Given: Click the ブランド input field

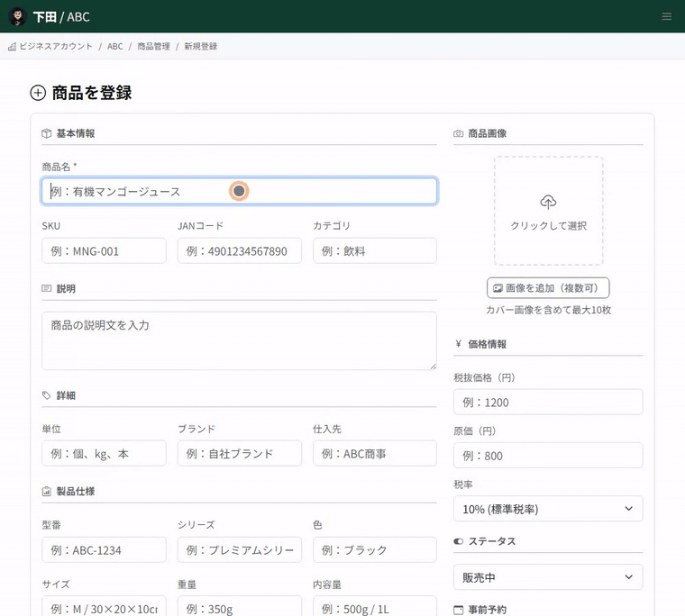Looking at the screenshot, I should (240, 453).
